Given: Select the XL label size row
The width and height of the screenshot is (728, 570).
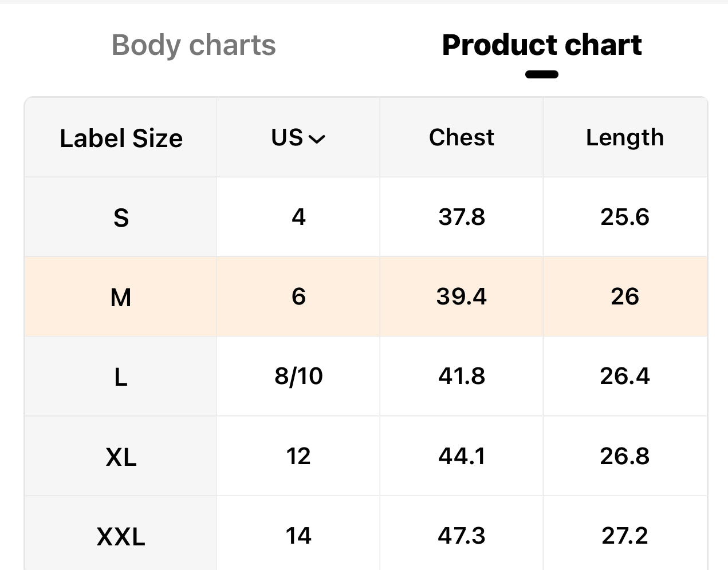Looking at the screenshot, I should pos(121,457).
